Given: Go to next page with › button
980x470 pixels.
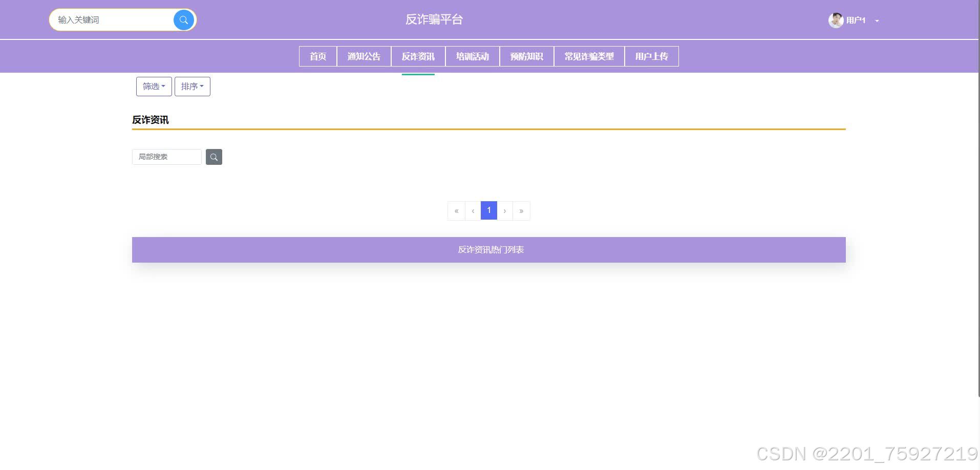Looking at the screenshot, I should (x=505, y=211).
